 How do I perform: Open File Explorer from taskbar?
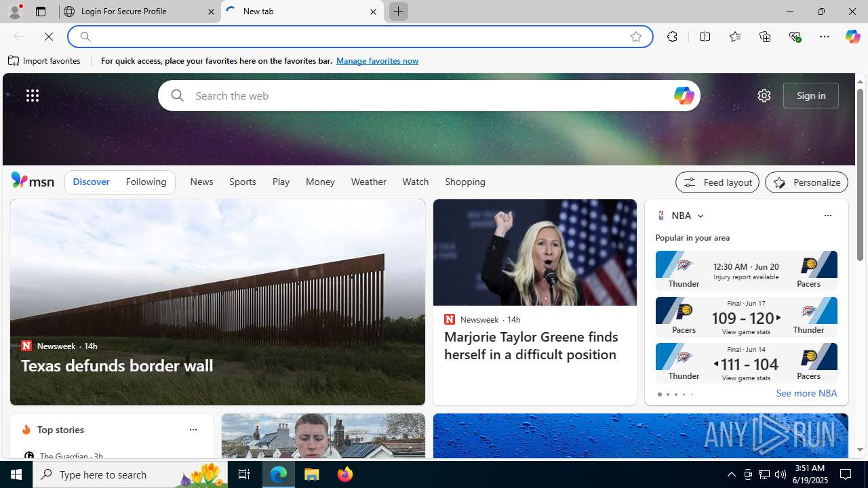[312, 474]
